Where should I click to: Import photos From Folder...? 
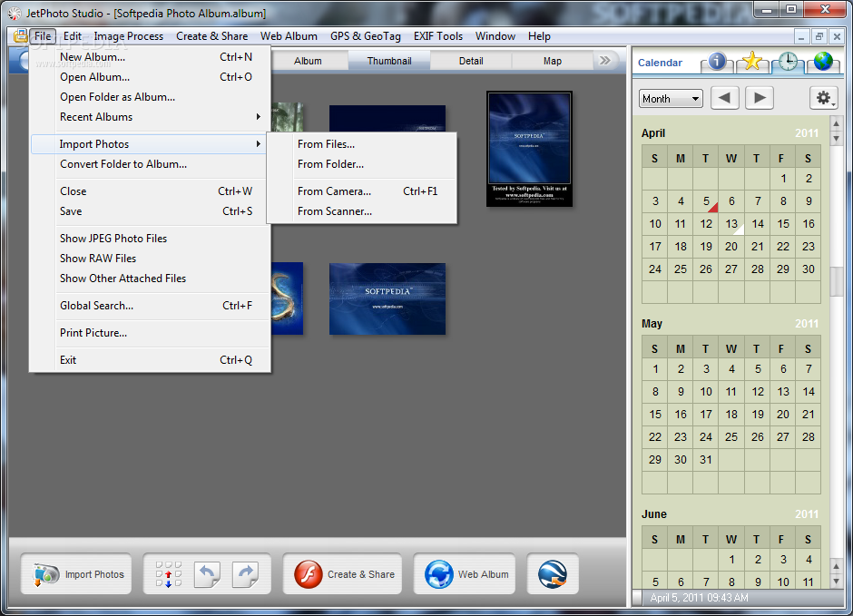362,164
